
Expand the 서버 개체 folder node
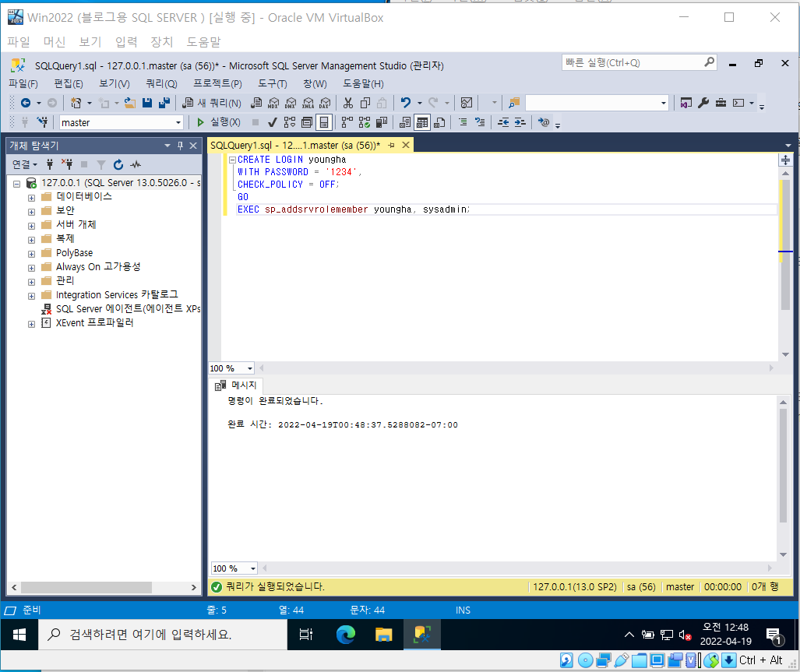point(31,226)
